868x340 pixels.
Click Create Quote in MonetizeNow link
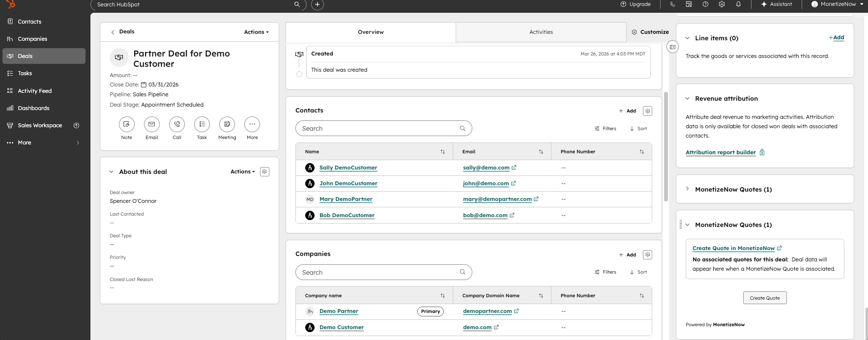pyautogui.click(x=733, y=248)
